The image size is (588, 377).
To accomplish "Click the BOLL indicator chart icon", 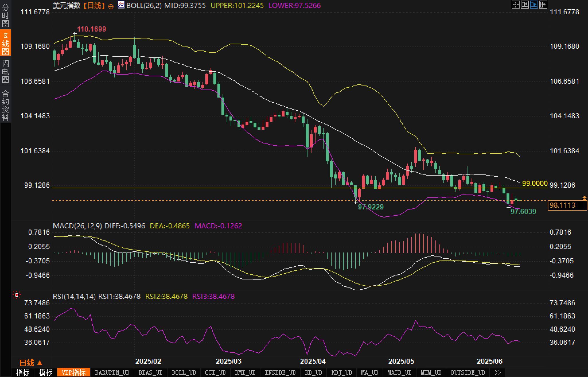I will click(121, 5).
